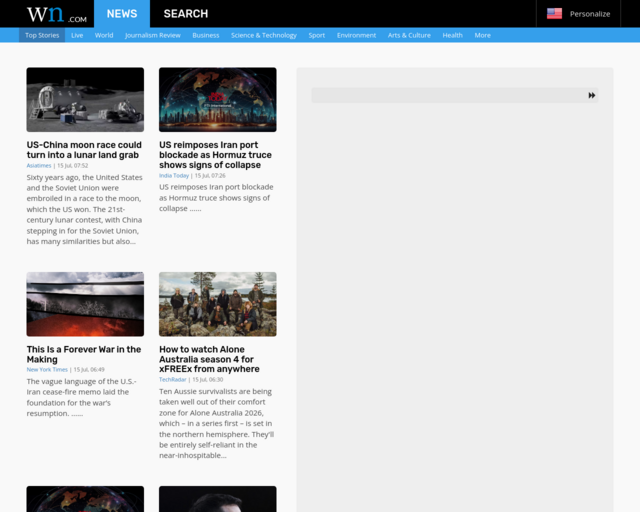Viewport: 640px width, 512px height.
Task: Open the Health section
Action: pyautogui.click(x=453, y=36)
